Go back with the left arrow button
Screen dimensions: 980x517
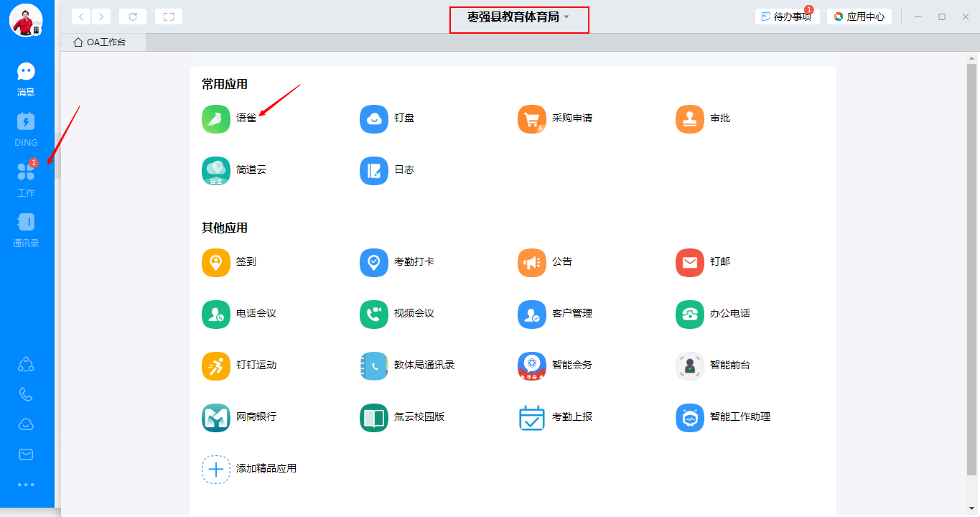pos(81,17)
